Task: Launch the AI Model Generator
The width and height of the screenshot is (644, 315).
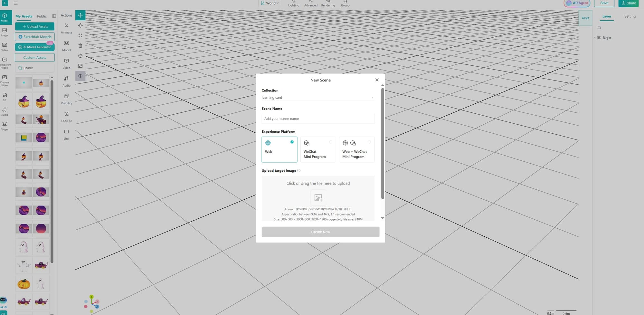Action: 35,47
